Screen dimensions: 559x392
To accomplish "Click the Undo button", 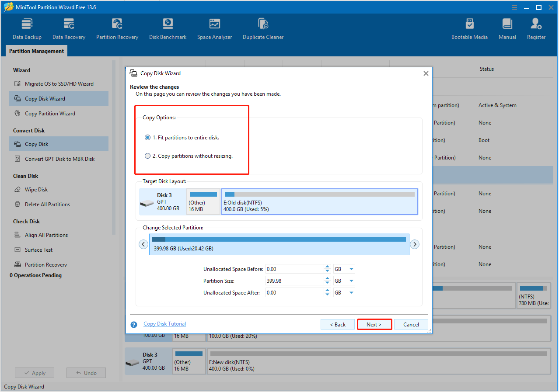I will [86, 373].
